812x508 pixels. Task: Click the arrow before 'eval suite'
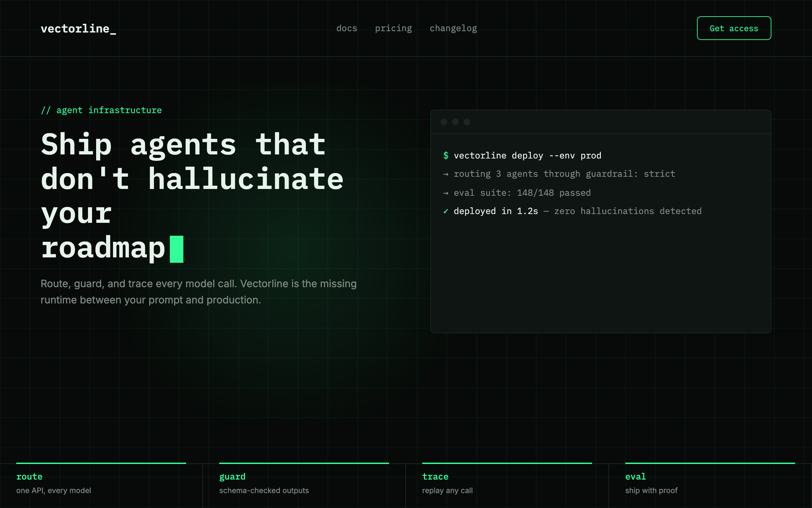[x=446, y=193]
